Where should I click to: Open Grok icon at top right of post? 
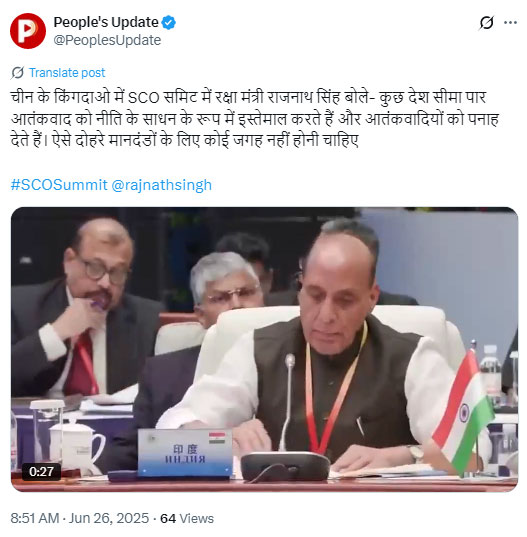pyautogui.click(x=486, y=23)
